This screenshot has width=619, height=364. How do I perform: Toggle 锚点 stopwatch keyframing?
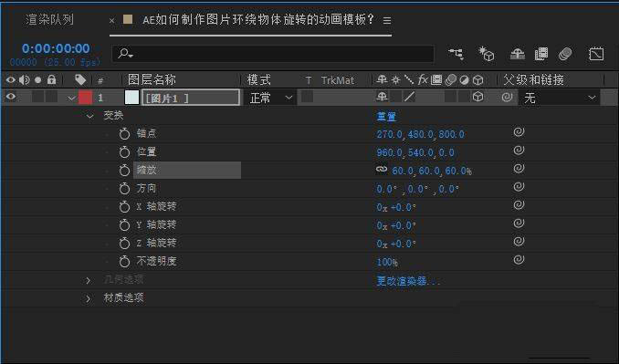(x=124, y=134)
